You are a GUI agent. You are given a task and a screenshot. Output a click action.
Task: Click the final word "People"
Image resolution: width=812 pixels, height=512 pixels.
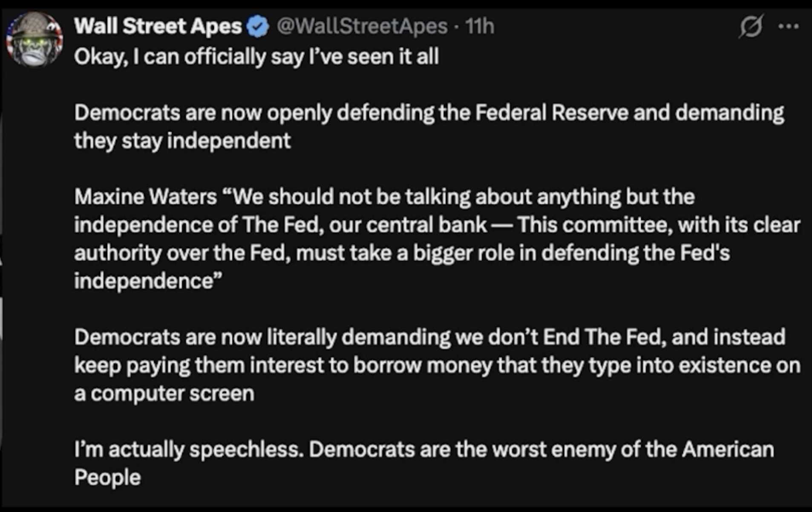click(x=107, y=477)
